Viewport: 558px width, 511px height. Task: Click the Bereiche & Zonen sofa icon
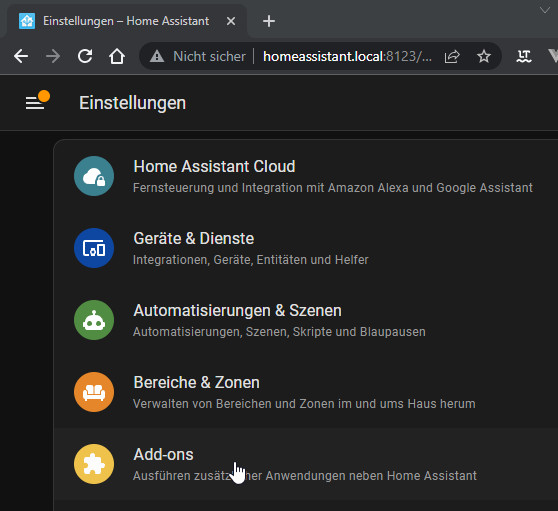tap(94, 392)
